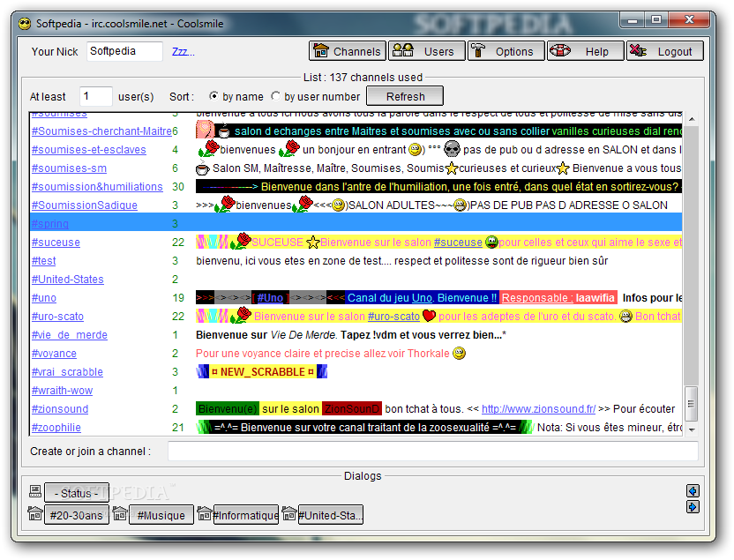Click the house icon beside #Musique tab
The width and height of the screenshot is (734, 560).
[120, 513]
